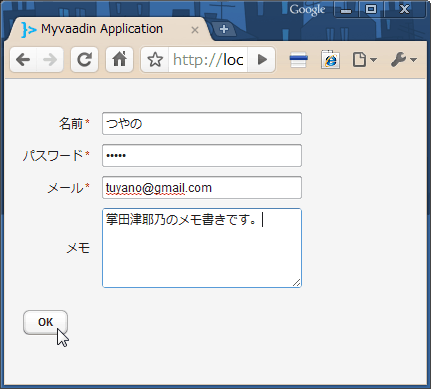Open a new tab with the plus button

[x=224, y=29]
